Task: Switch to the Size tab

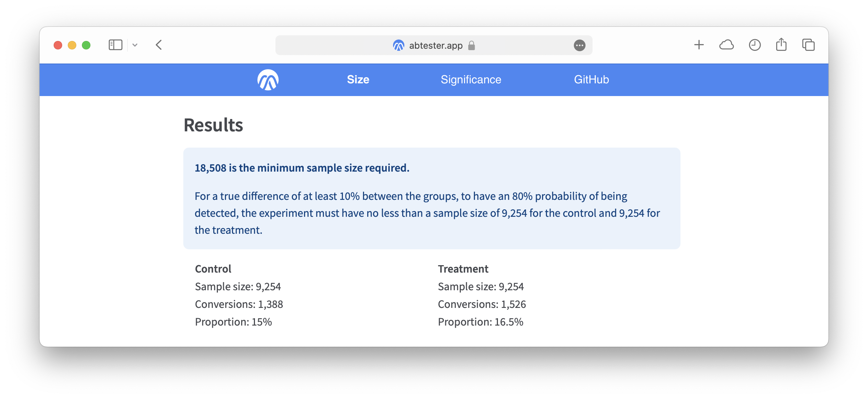Action: (x=358, y=79)
